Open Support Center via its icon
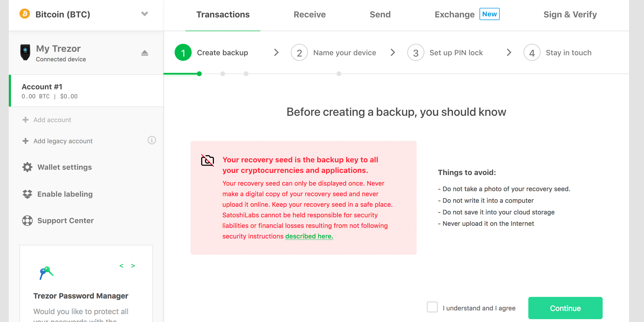644x322 pixels. click(27, 221)
